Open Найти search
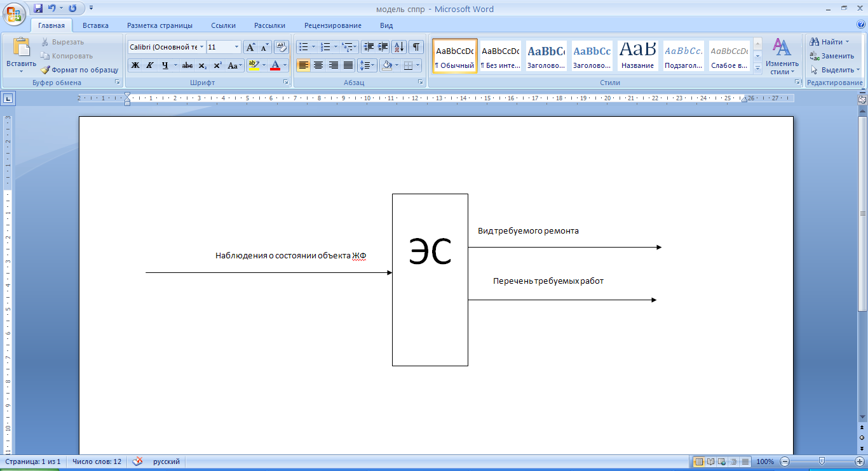This screenshot has height=471, width=868. click(829, 42)
